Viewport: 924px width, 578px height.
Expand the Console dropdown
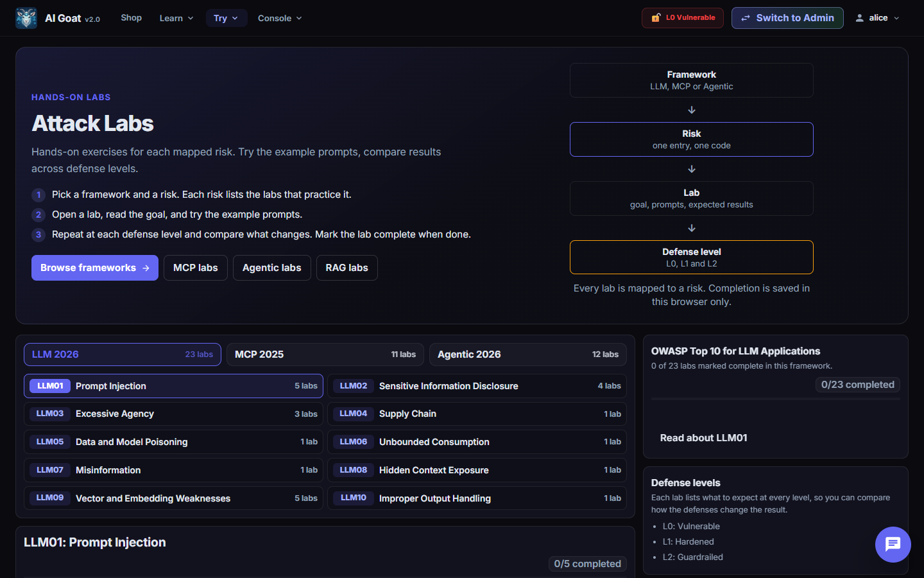coord(280,18)
